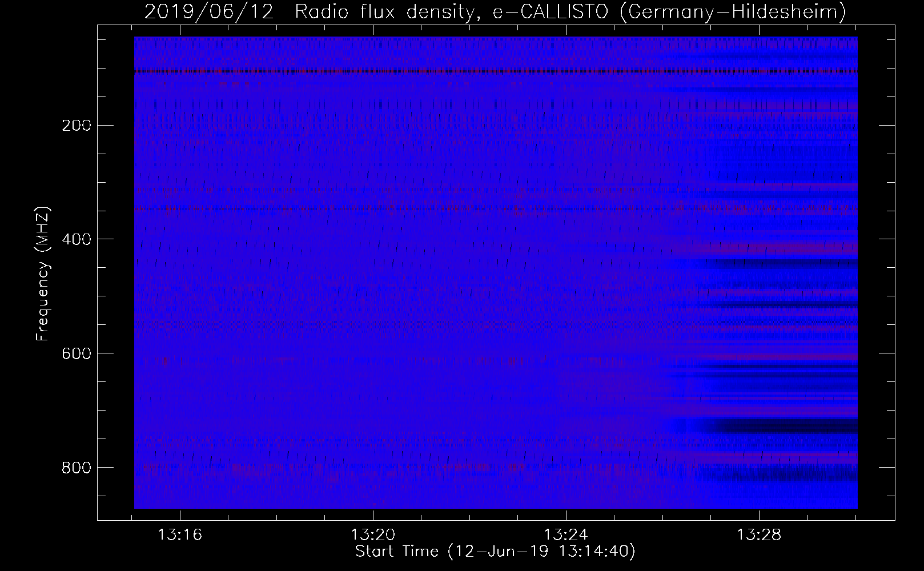Click the 200 frequency tick label
Viewport: 924px width, 571px height.
pyautogui.click(x=76, y=126)
